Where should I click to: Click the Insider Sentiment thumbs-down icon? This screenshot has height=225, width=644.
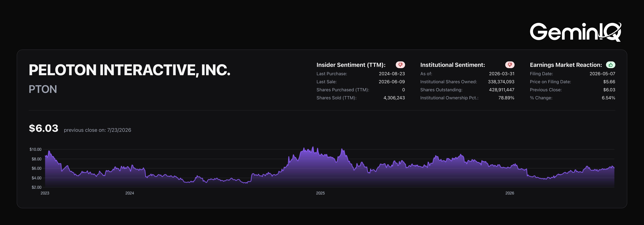400,65
